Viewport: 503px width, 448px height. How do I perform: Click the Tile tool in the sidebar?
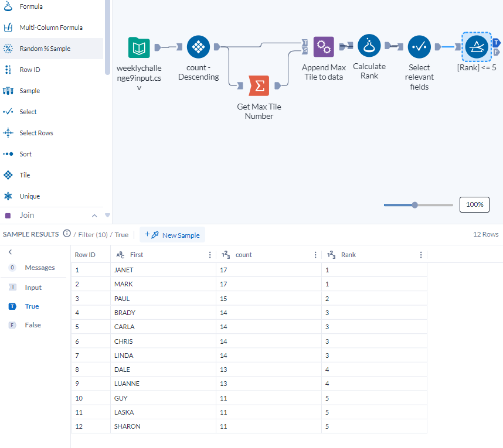(x=26, y=175)
